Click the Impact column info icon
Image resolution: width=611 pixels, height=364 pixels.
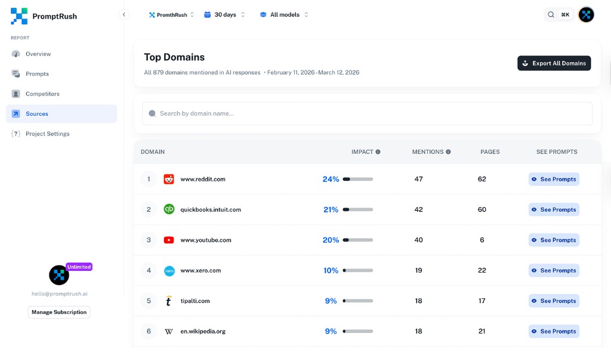[x=378, y=152]
